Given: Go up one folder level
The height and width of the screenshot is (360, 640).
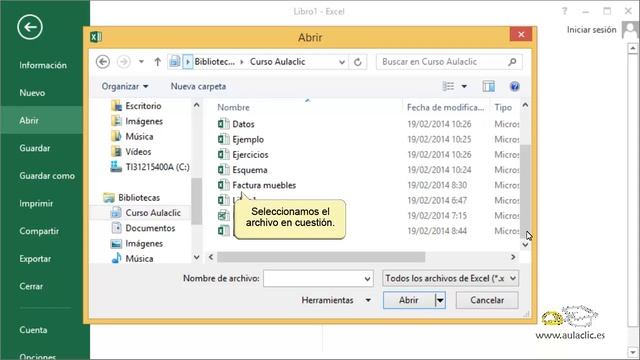Looking at the screenshot, I should (x=158, y=62).
